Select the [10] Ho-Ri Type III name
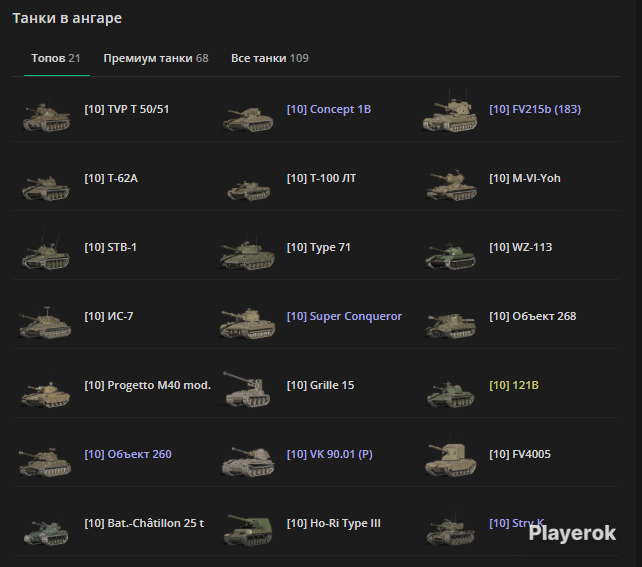The width and height of the screenshot is (642, 567). pos(334,523)
